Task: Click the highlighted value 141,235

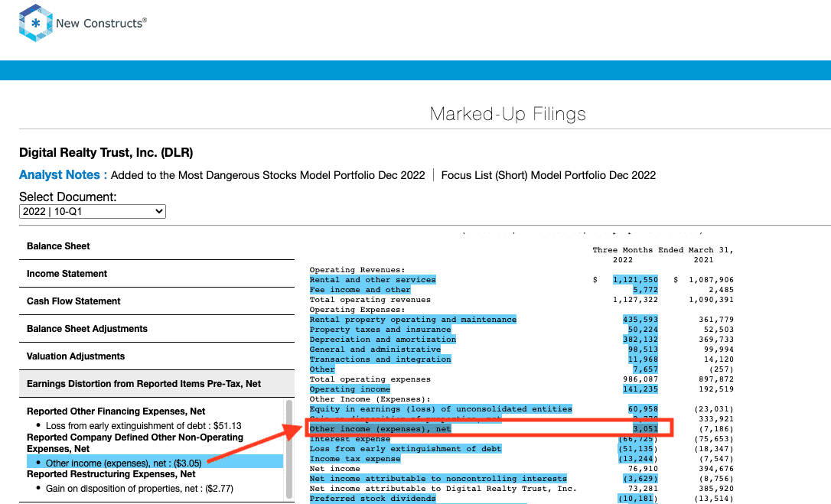Action: click(x=640, y=389)
